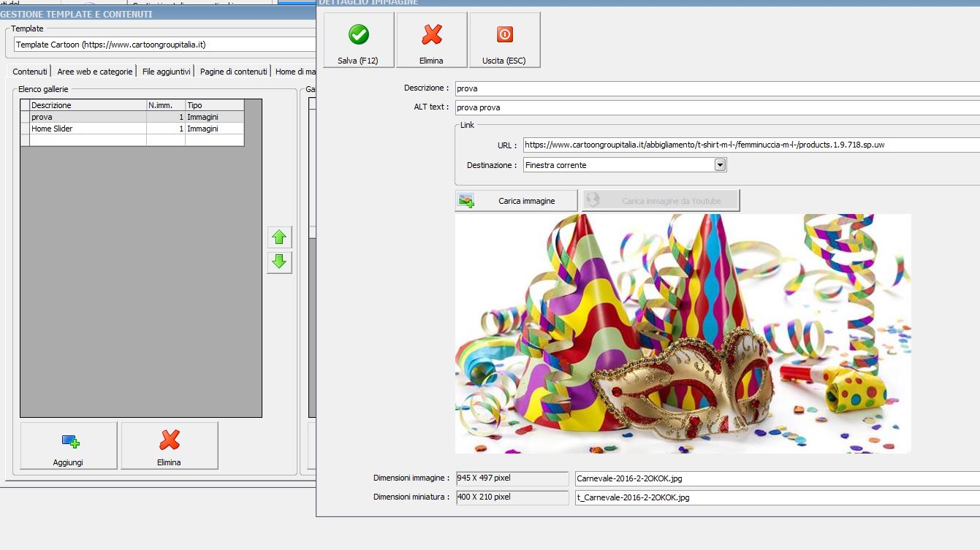
Task: Click the N.imm. column header
Action: coord(165,105)
